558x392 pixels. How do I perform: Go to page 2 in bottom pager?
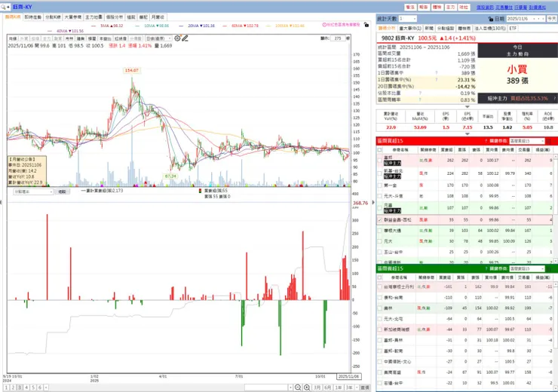(x=13, y=387)
